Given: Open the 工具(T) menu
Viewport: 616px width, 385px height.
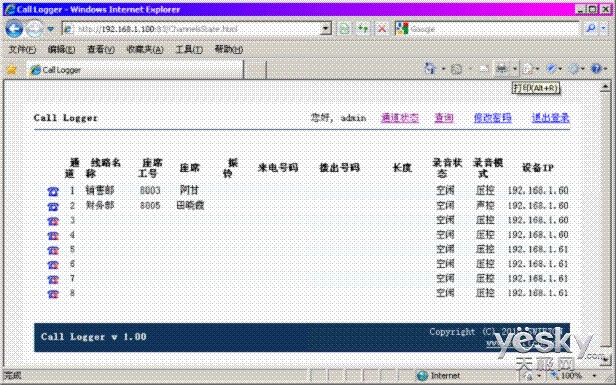Looking at the screenshot, I should pos(189,50).
